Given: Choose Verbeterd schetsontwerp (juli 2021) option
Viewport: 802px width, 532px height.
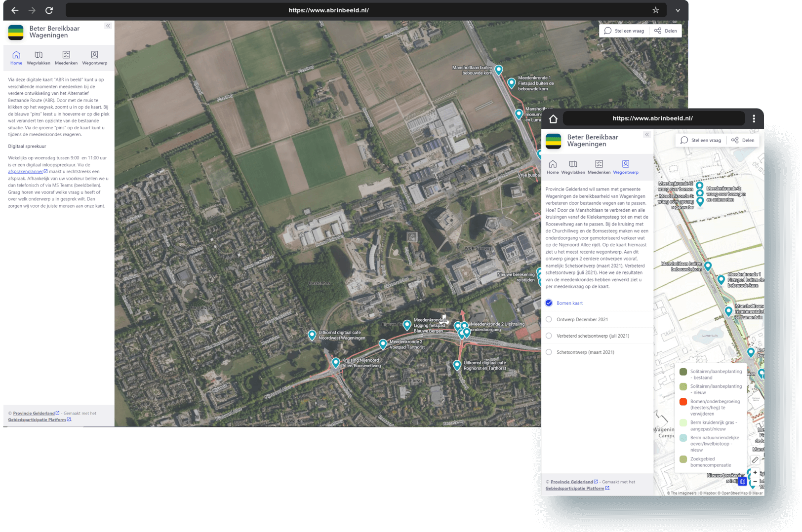Looking at the screenshot, I should 549,336.
